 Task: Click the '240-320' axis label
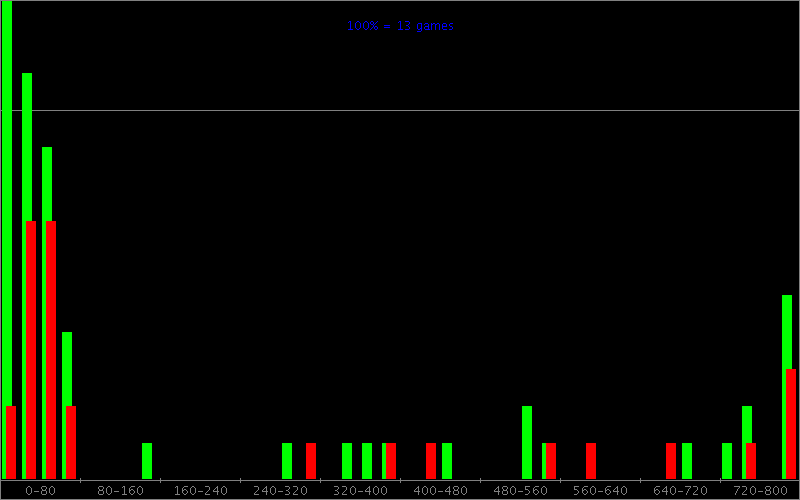281,491
